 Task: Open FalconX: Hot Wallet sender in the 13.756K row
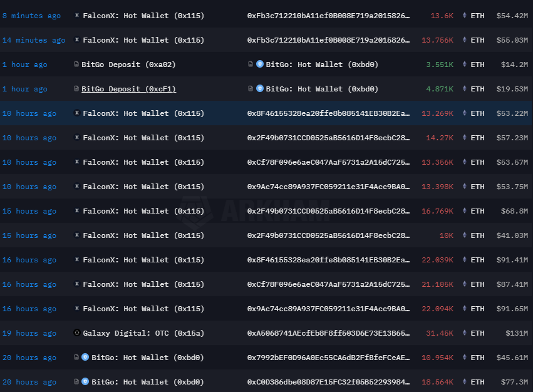click(x=143, y=40)
